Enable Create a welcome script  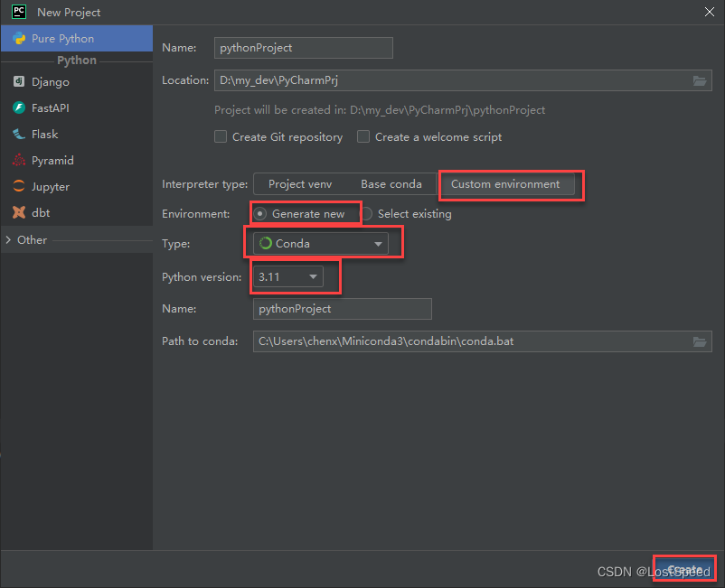point(362,136)
